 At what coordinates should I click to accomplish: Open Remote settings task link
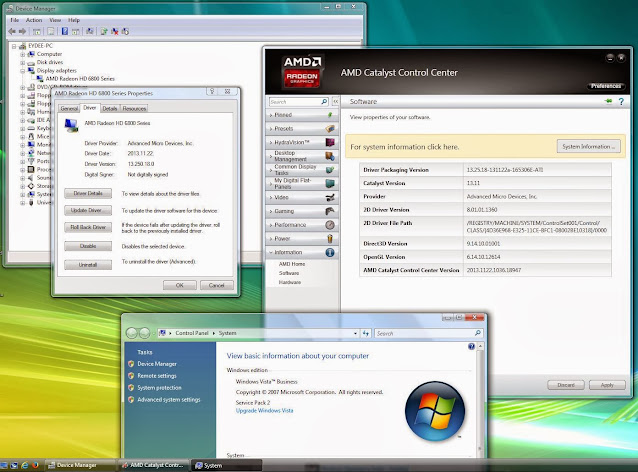(x=157, y=376)
